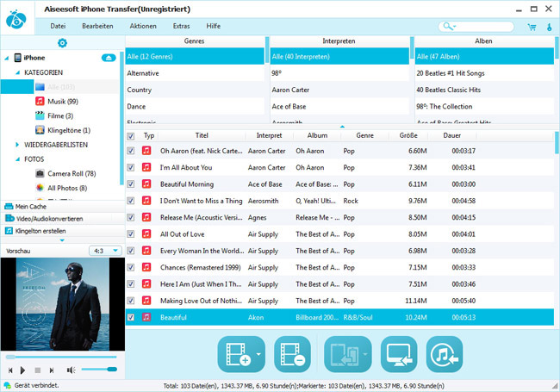Open the Aktionen menu
The width and height of the screenshot is (560, 392).
coord(143,26)
